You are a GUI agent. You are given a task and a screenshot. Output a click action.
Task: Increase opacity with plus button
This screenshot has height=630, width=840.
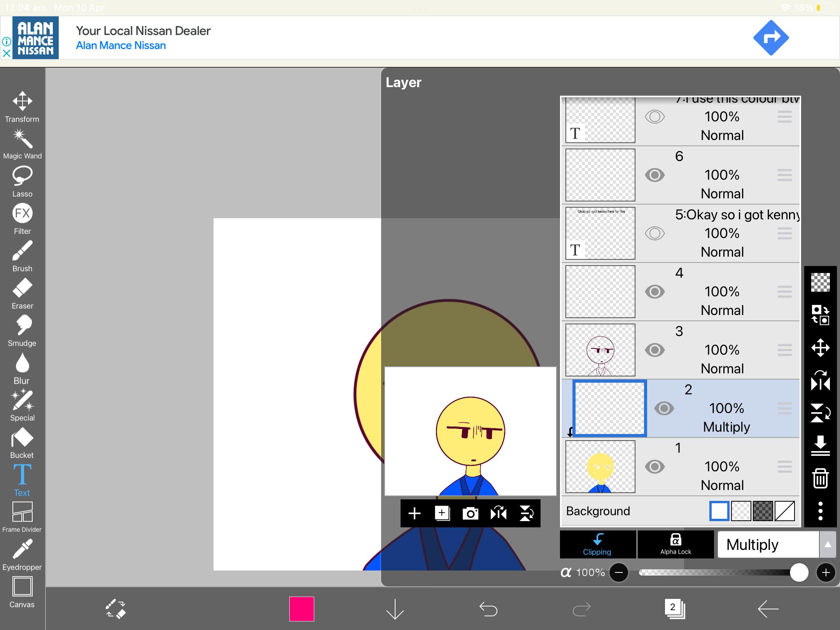coord(826,572)
